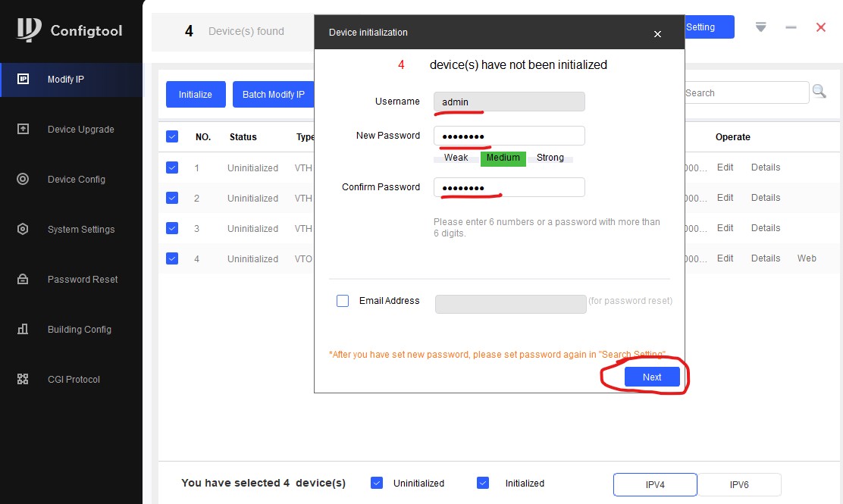Click the Modify IP sidebar icon
Screen dimensions: 843x504
point(23,79)
